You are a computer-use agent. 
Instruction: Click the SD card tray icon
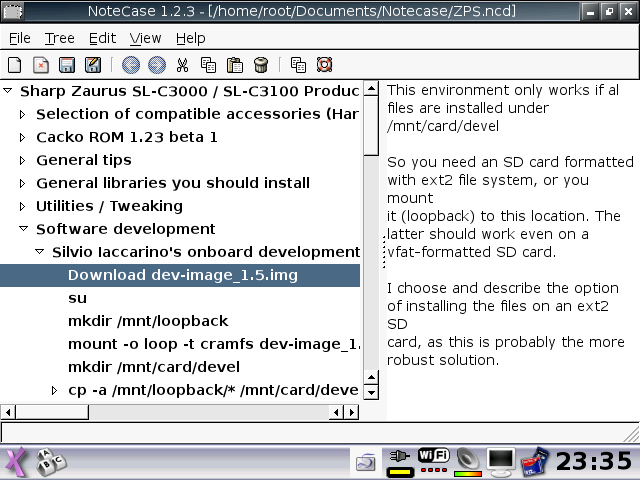[535, 463]
